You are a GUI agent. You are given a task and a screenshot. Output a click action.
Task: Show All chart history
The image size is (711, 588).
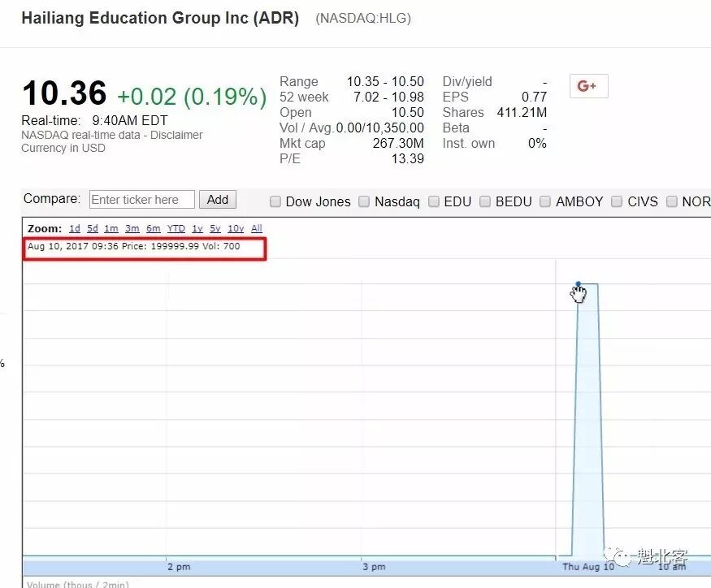click(x=257, y=228)
